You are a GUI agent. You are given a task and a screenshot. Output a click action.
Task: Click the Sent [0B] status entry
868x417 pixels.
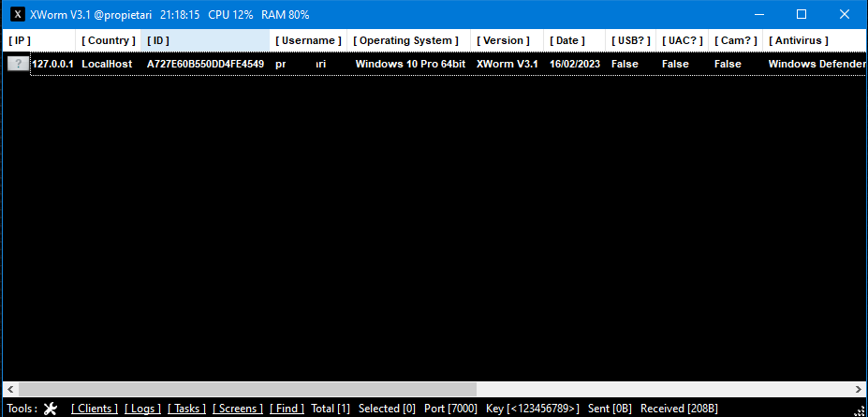click(610, 409)
